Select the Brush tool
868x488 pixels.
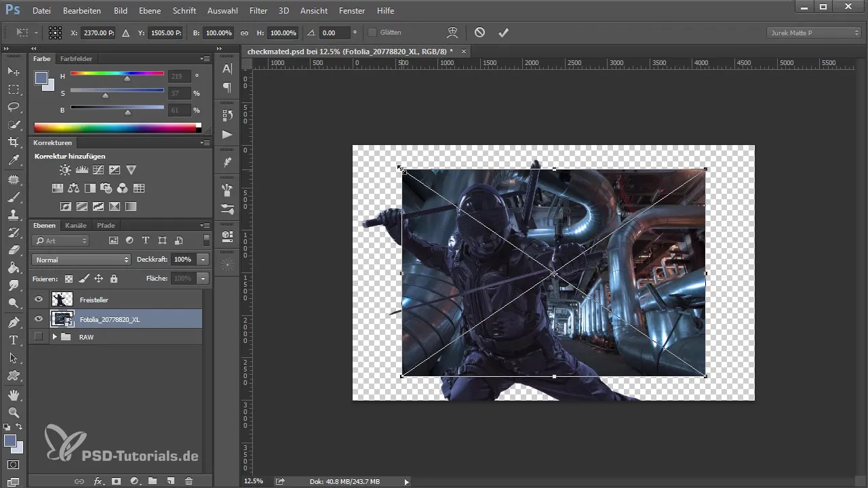[x=14, y=197]
